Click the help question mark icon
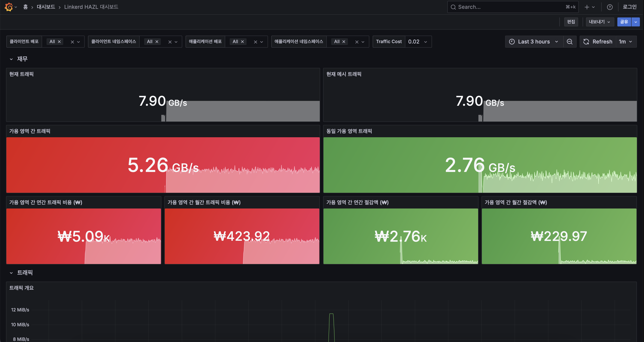 [x=609, y=7]
